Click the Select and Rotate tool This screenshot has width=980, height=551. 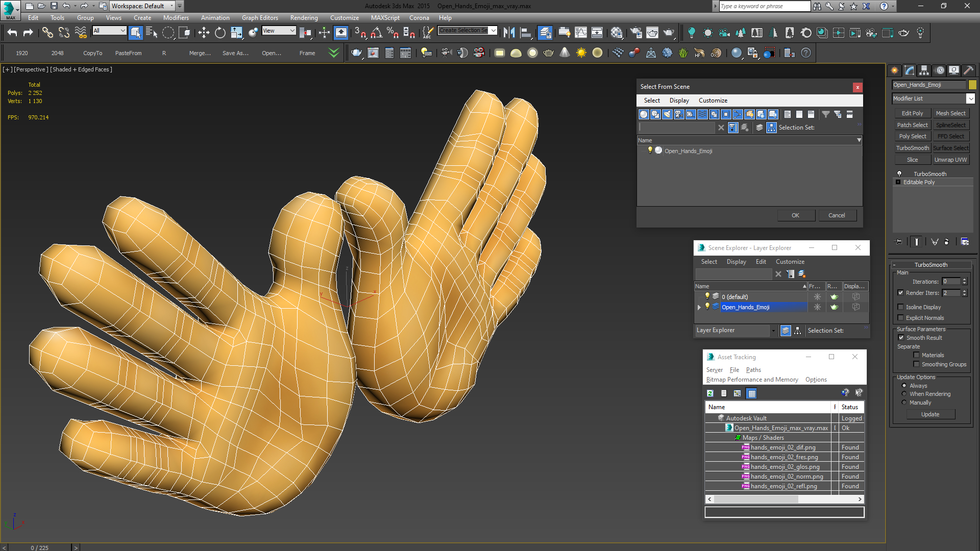pyautogui.click(x=220, y=33)
